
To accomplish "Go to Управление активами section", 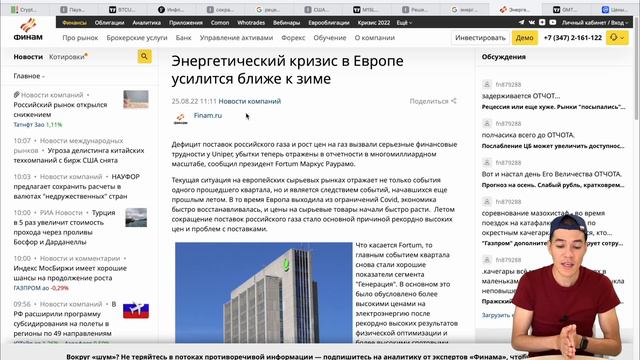I will [236, 38].
